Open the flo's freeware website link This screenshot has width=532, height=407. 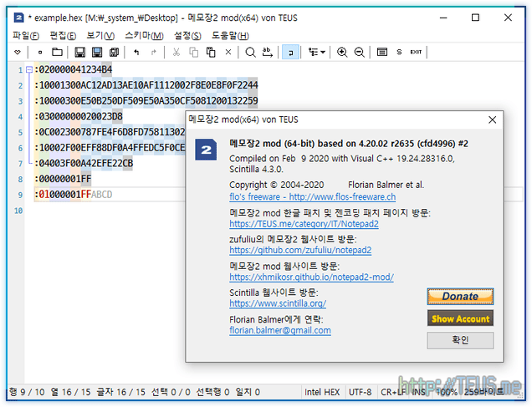pyautogui.click(x=313, y=197)
